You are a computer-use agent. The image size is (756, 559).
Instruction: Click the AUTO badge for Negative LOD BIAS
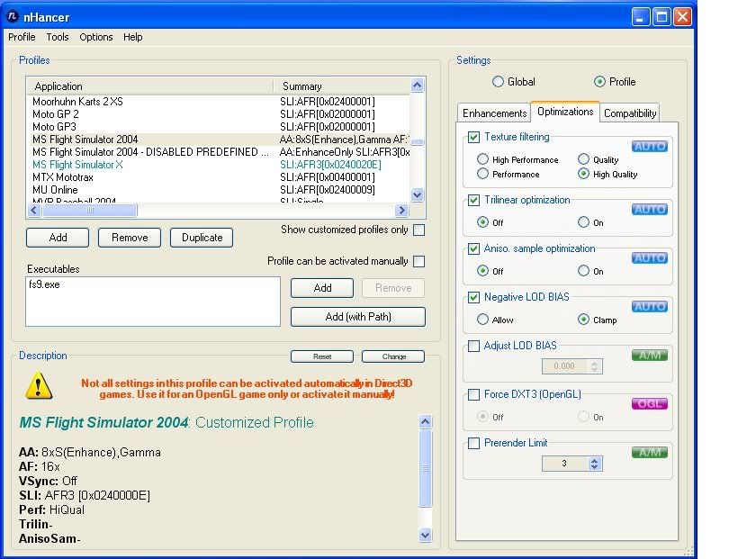[x=650, y=307]
